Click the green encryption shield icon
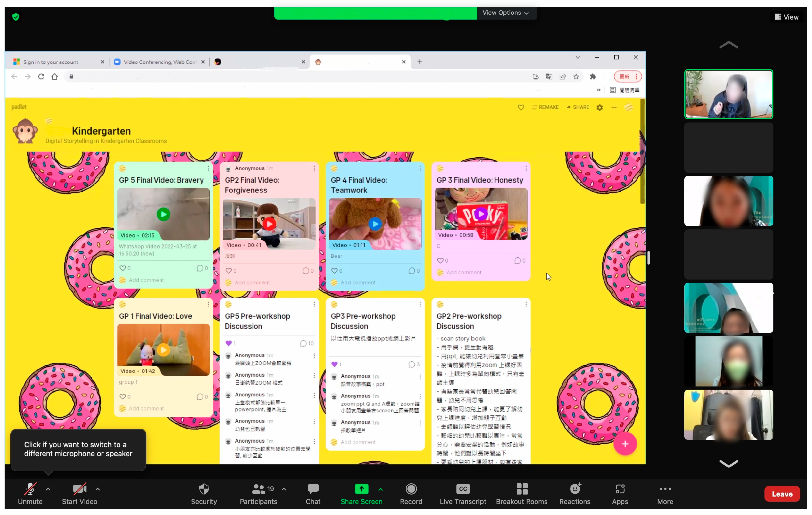 [16, 17]
